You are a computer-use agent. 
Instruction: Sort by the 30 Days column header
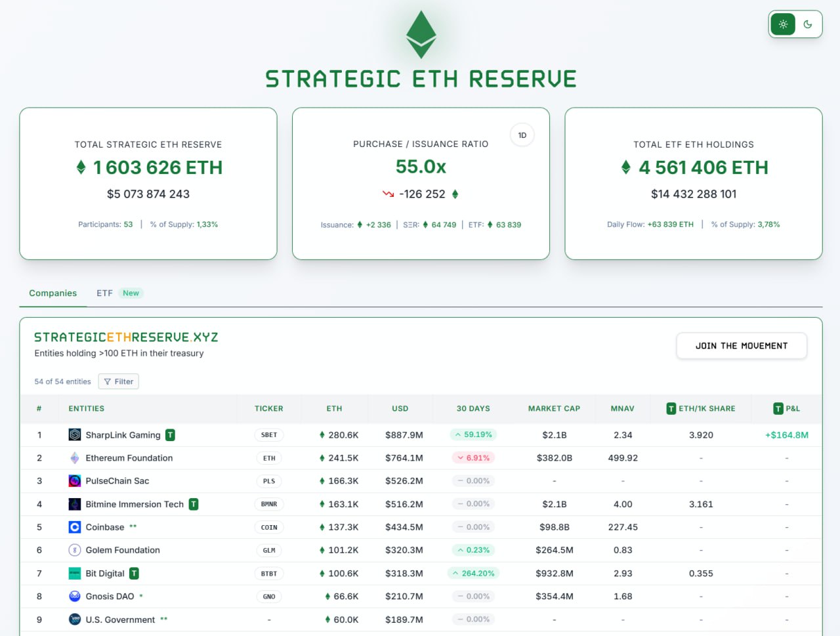(x=473, y=408)
